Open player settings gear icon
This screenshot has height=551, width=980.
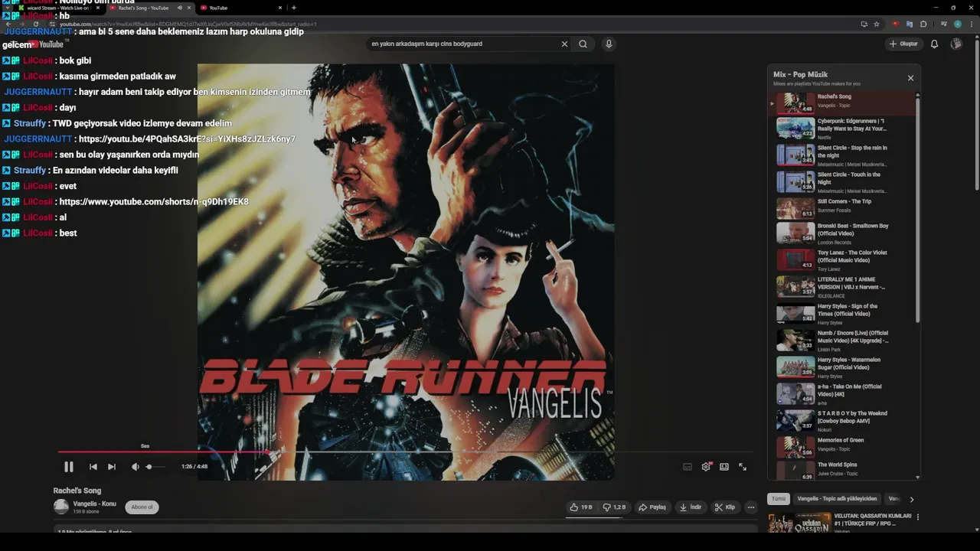[706, 467]
